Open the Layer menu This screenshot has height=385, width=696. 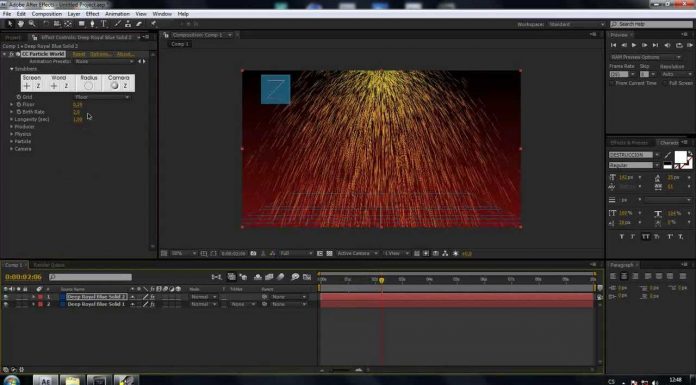[x=74, y=14]
